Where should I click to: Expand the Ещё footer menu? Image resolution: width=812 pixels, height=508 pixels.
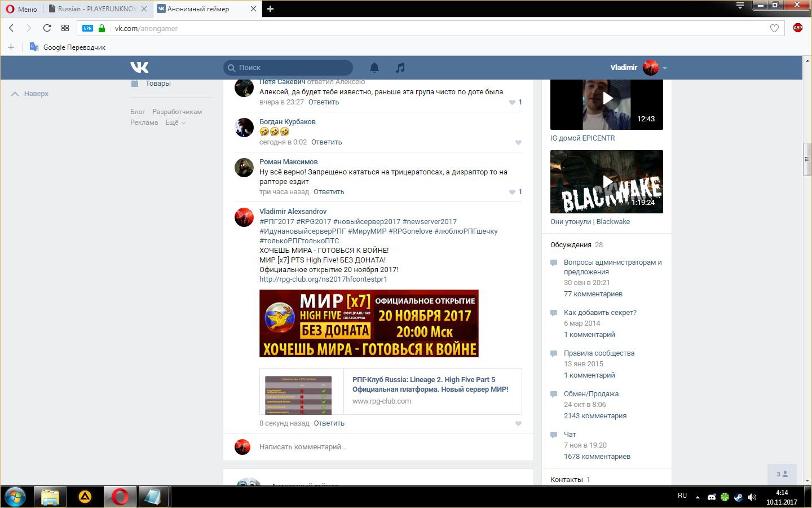pyautogui.click(x=175, y=122)
